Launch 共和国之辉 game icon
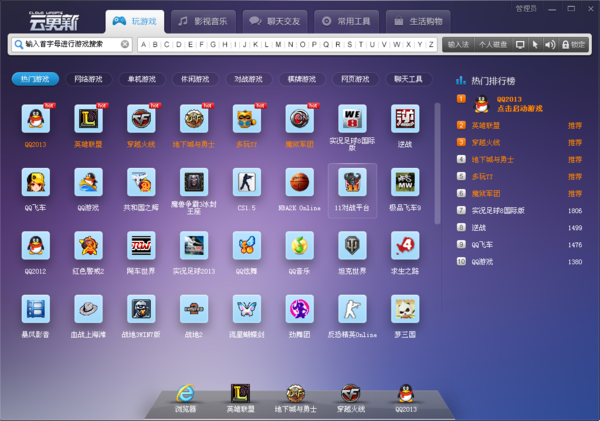This screenshot has height=421, width=600. coord(141,182)
